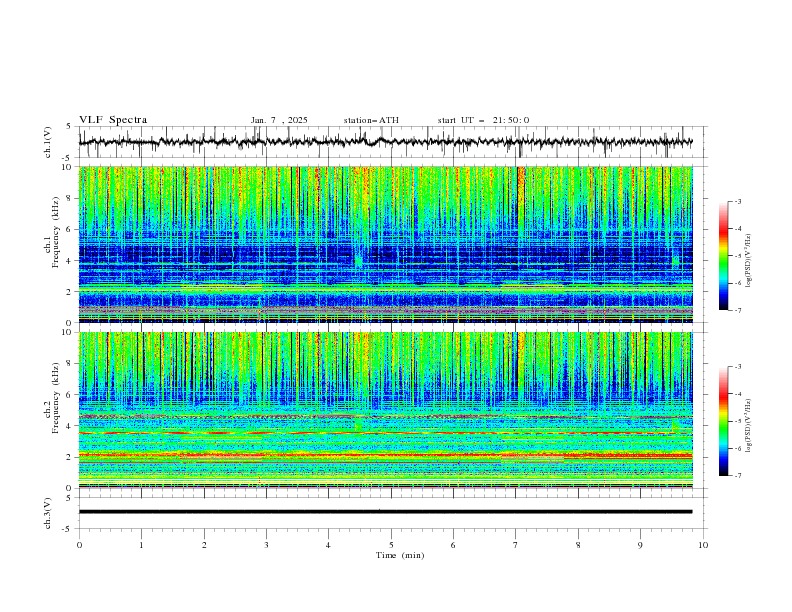
Task: Click the time axis tick label '5'
Action: point(391,545)
